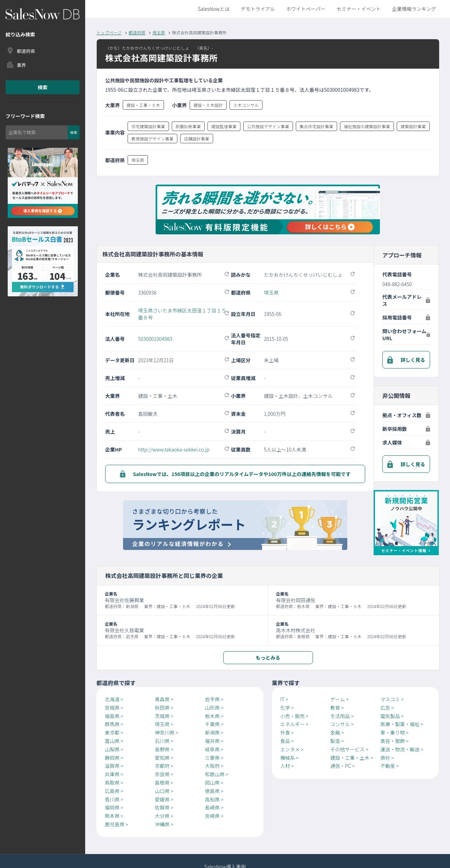Click 法人番号 5030001004983 link in table
Screen dimensions: 450x868
tap(155, 339)
